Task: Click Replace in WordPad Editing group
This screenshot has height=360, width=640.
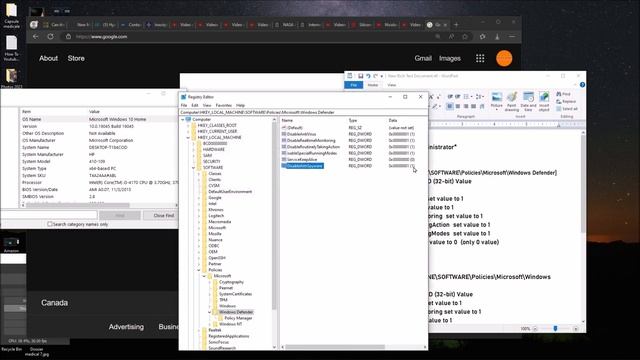Action: pyautogui.click(x=566, y=102)
